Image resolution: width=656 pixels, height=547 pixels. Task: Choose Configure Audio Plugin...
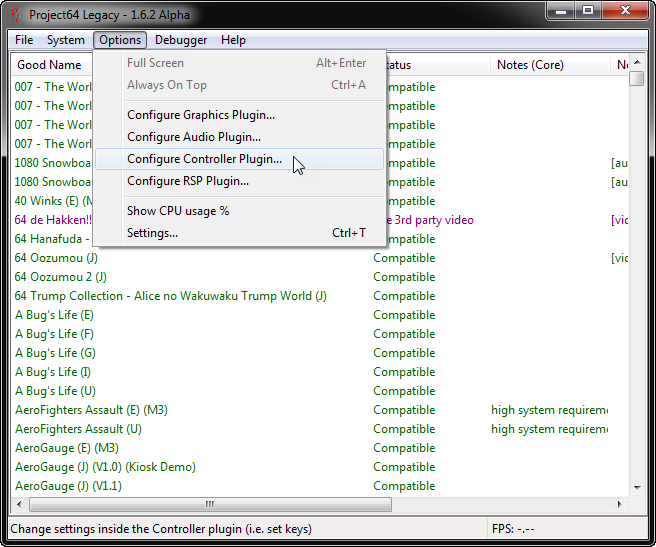(239, 137)
